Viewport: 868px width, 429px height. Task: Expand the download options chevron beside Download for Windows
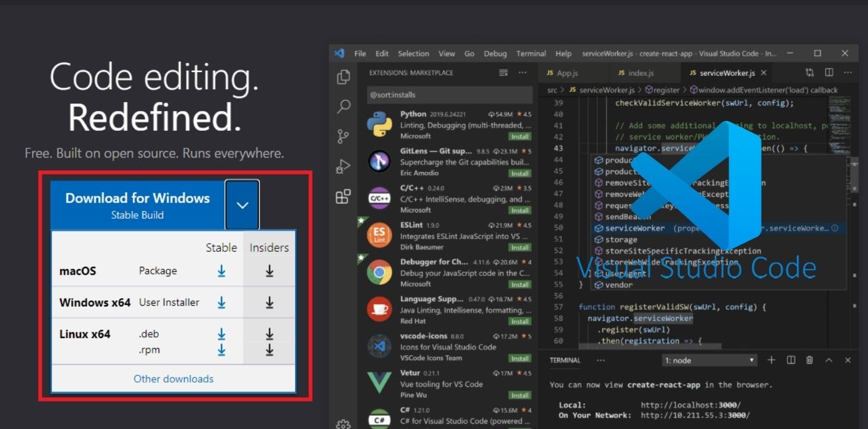point(242,205)
